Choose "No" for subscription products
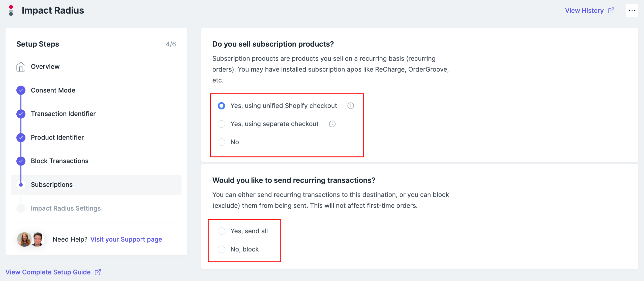The width and height of the screenshot is (644, 281). tap(221, 142)
